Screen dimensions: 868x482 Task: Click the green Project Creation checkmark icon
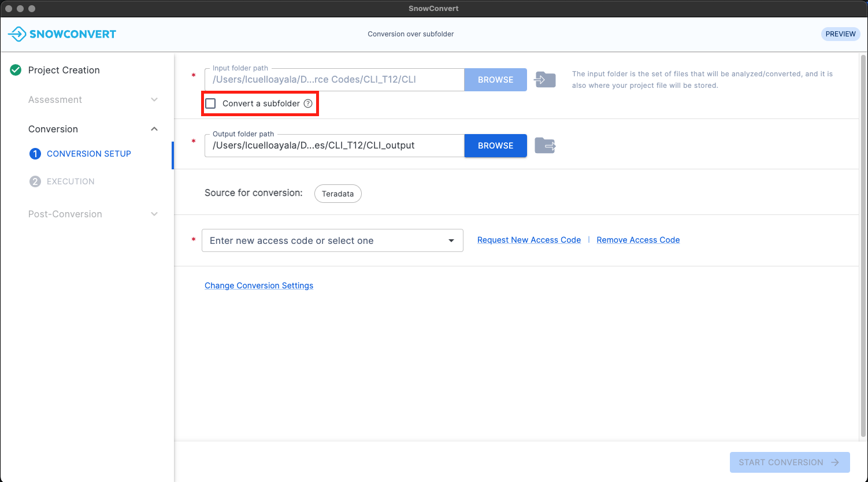coord(16,70)
